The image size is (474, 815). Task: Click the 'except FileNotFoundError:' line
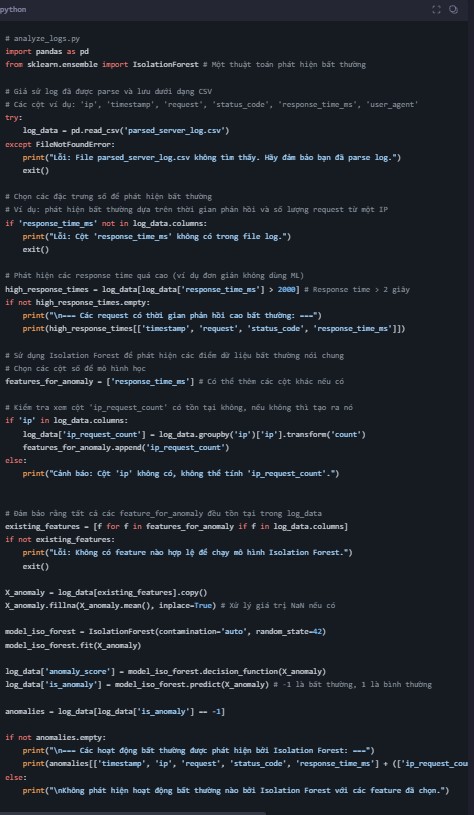pos(60,144)
